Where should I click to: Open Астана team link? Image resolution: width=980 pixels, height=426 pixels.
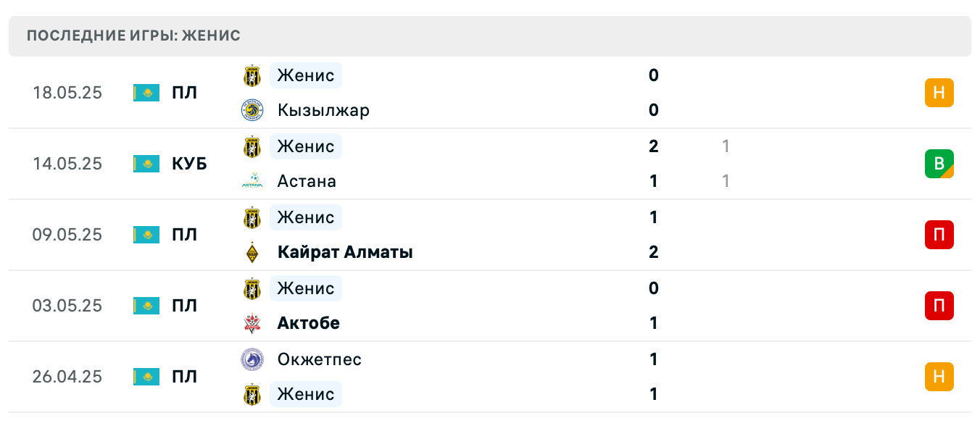[307, 181]
